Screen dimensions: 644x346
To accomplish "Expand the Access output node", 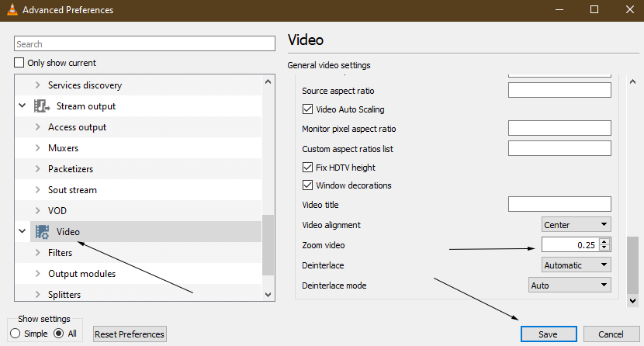I will 38,126.
